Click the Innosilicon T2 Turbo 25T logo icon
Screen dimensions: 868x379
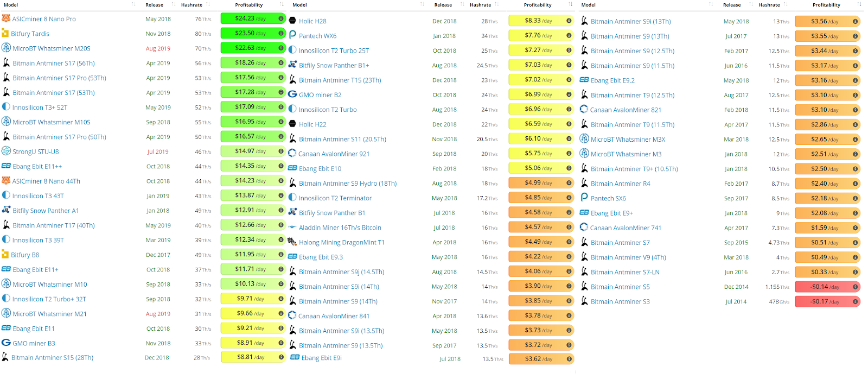point(292,50)
